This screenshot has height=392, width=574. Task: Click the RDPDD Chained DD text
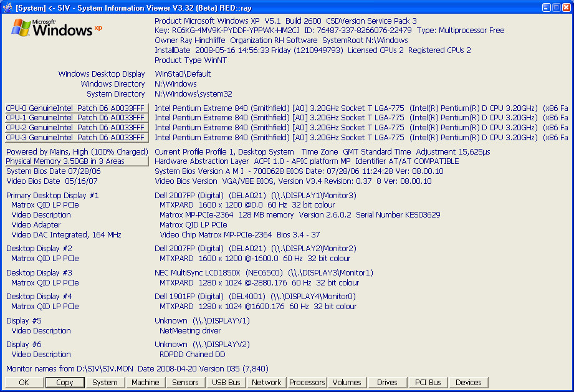coord(192,355)
